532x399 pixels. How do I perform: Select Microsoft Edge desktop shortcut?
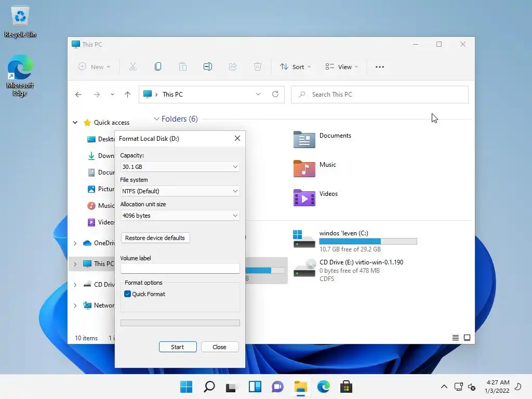[x=20, y=75]
